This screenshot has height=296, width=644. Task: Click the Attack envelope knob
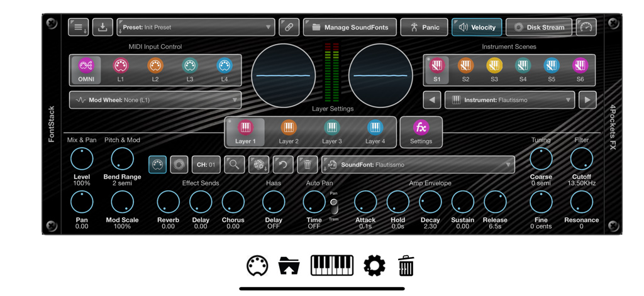click(x=365, y=202)
